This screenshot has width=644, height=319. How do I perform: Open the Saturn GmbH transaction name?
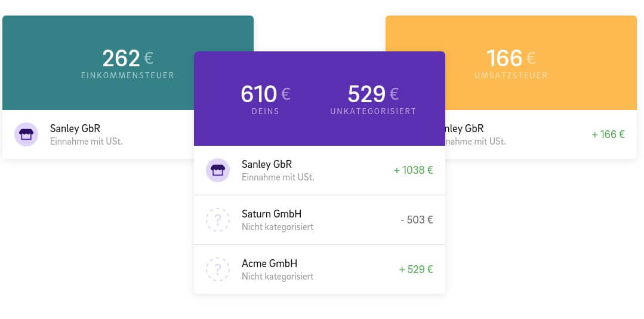pyautogui.click(x=272, y=214)
